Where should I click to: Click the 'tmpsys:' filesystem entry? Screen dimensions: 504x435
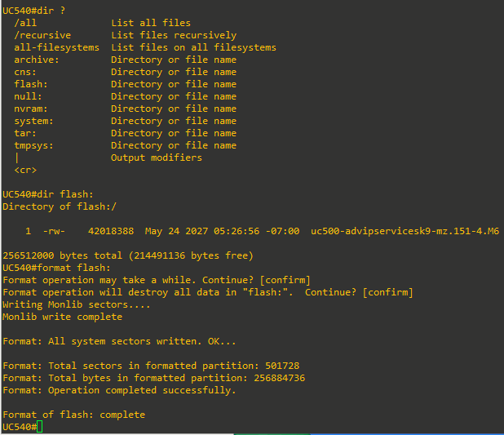tap(33, 145)
